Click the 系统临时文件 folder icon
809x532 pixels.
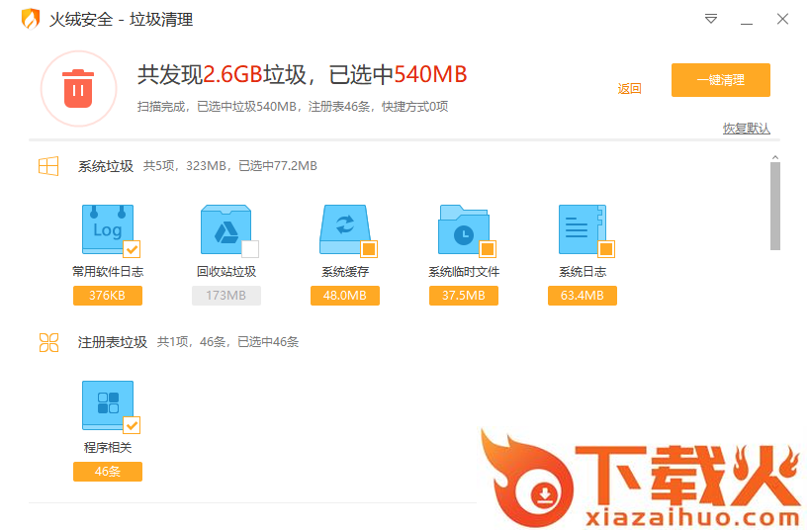(462, 229)
